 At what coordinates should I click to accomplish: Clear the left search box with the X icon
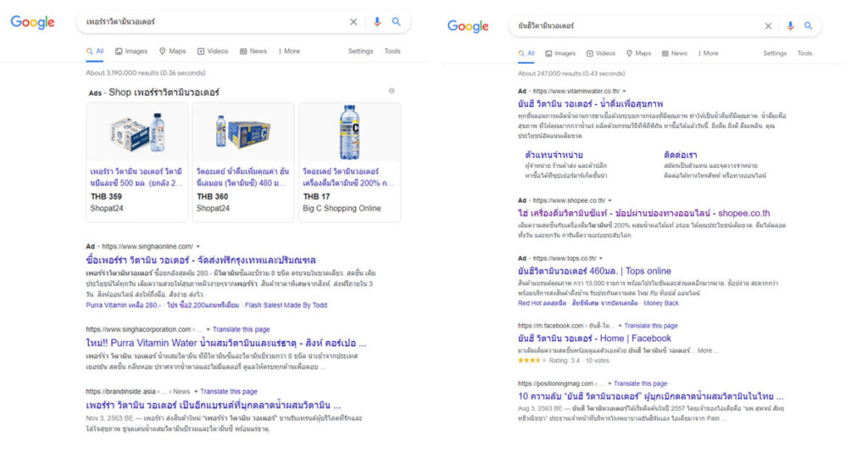click(353, 21)
